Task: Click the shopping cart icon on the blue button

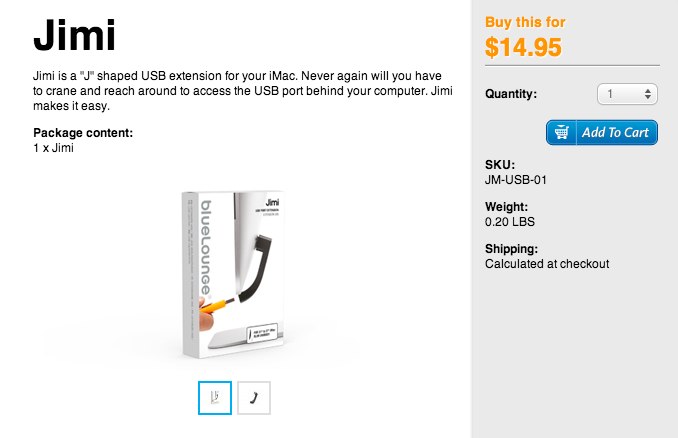Action: pyautogui.click(x=561, y=132)
